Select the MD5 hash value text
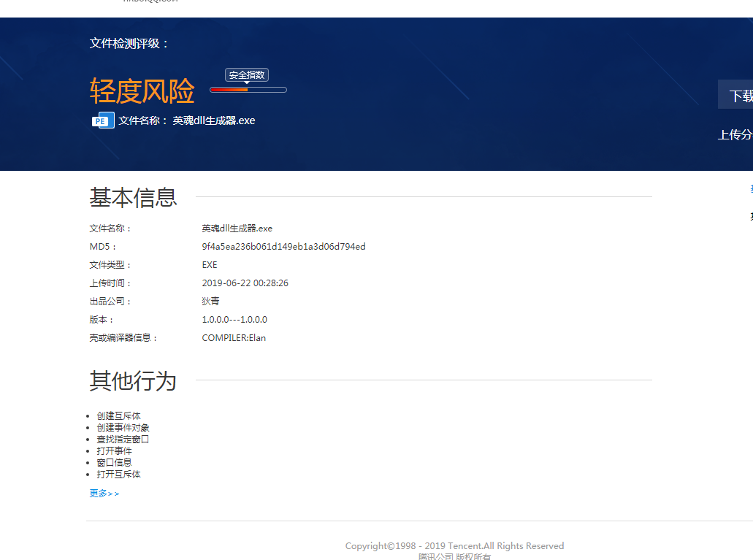Image resolution: width=753 pixels, height=560 pixels. click(x=283, y=246)
